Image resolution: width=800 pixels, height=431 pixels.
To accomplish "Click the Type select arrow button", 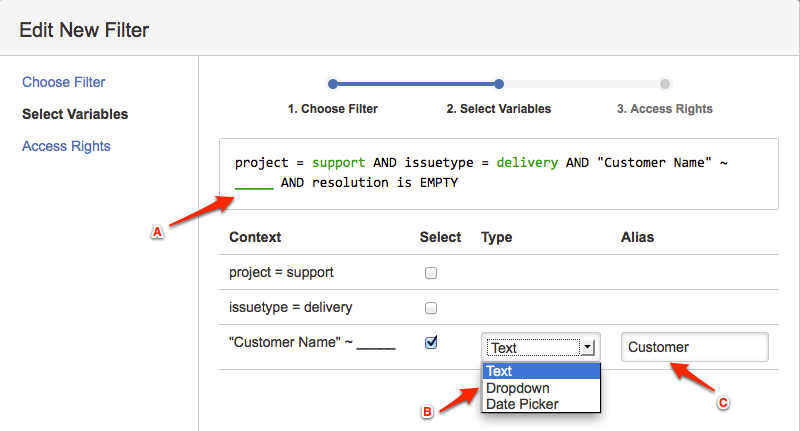I will (588, 348).
